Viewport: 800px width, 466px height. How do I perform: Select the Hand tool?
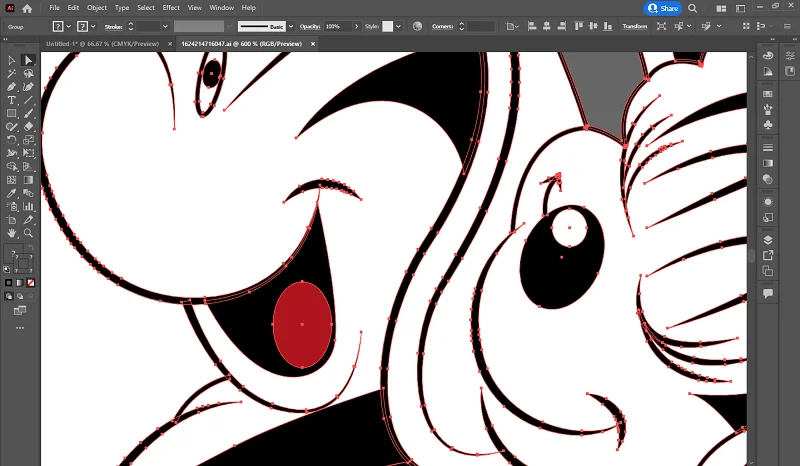click(11, 233)
